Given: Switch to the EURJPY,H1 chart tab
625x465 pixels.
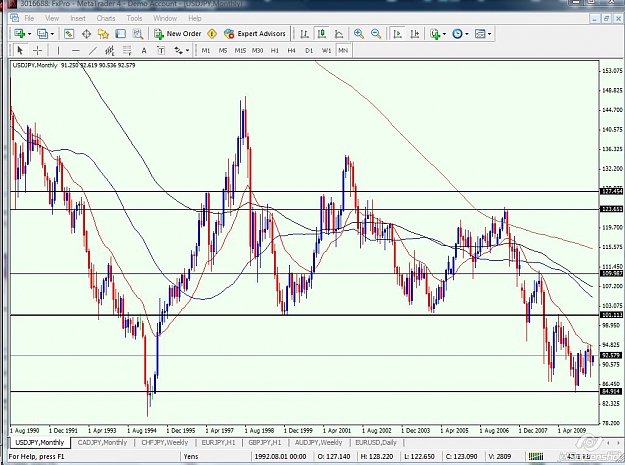Looking at the screenshot, I should point(218,442).
